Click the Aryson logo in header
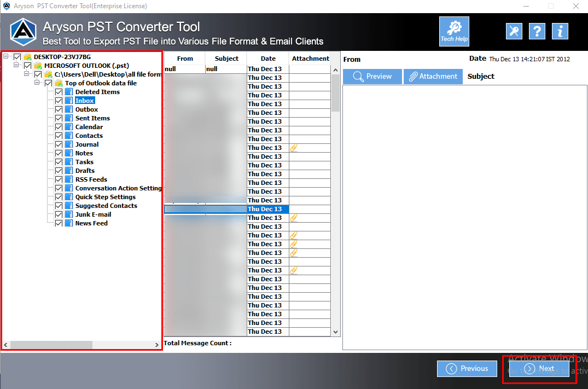 (x=24, y=32)
